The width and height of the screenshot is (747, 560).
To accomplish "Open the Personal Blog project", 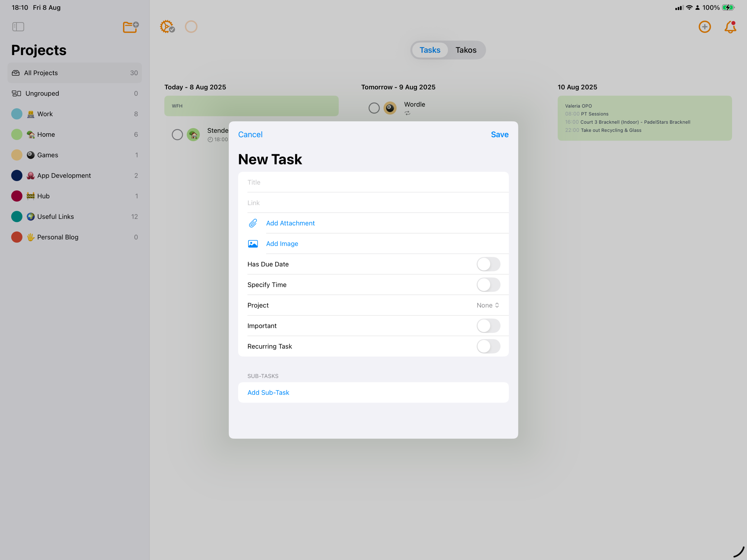I will click(75, 237).
